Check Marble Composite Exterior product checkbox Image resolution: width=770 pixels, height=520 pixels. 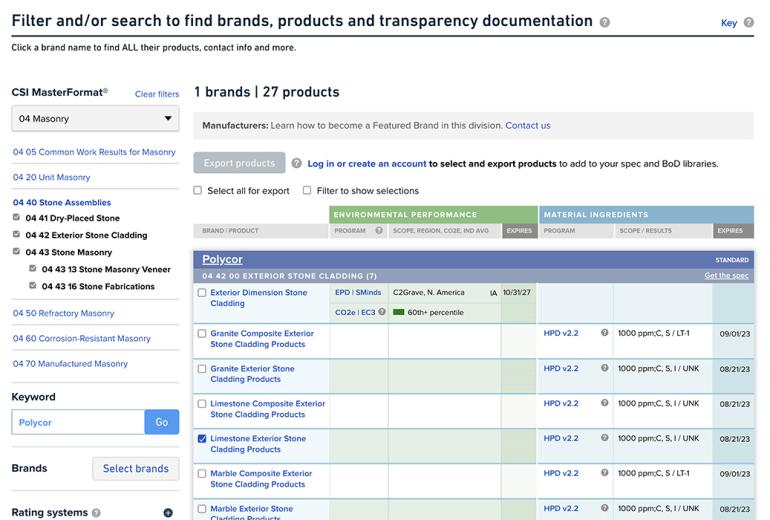202,473
